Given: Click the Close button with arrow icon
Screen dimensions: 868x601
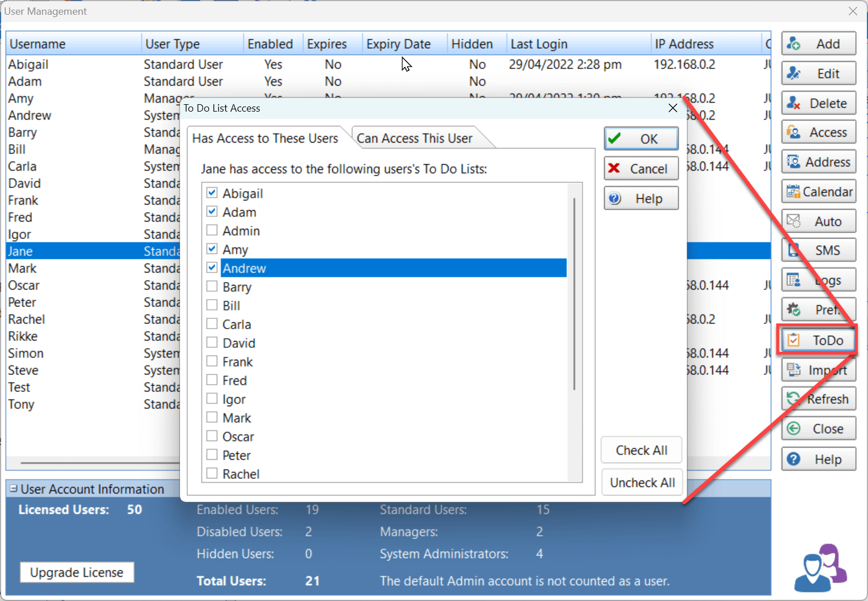Looking at the screenshot, I should pyautogui.click(x=818, y=429).
